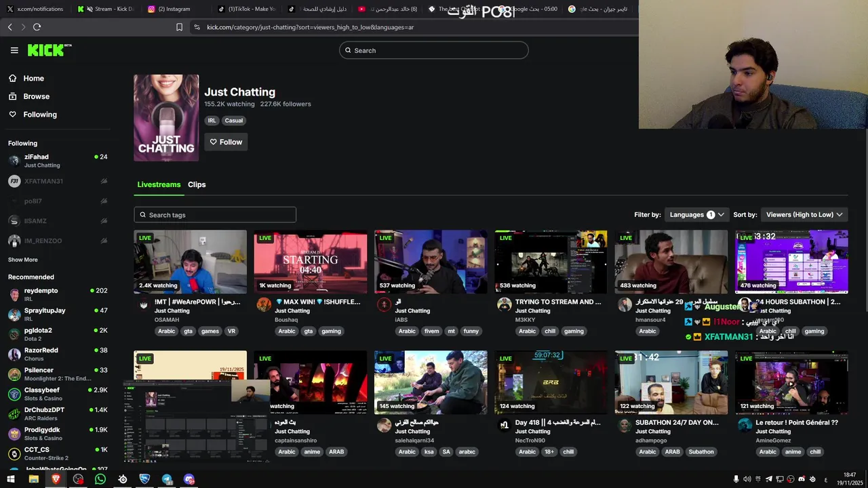This screenshot has height=488, width=868.
Task: Open Boushaq's Starting Soon stream thumbnail
Action: (x=311, y=262)
